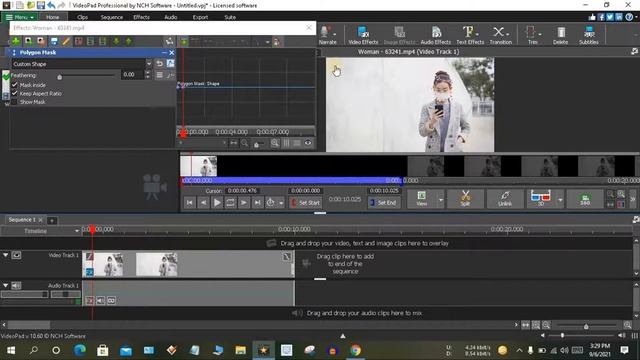The height and width of the screenshot is (360, 640).
Task: Click the Play button
Action: 217,202
